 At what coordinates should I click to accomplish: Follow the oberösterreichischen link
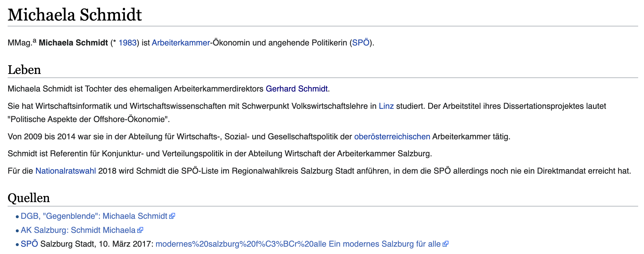point(392,137)
